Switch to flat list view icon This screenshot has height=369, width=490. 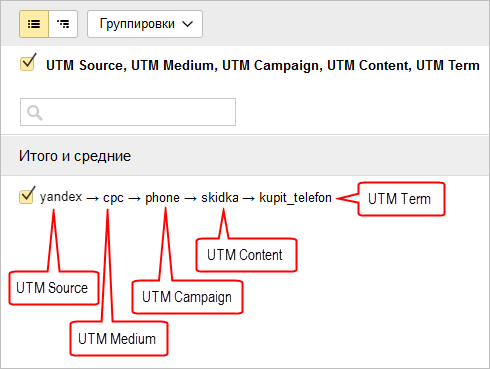pyautogui.click(x=34, y=24)
